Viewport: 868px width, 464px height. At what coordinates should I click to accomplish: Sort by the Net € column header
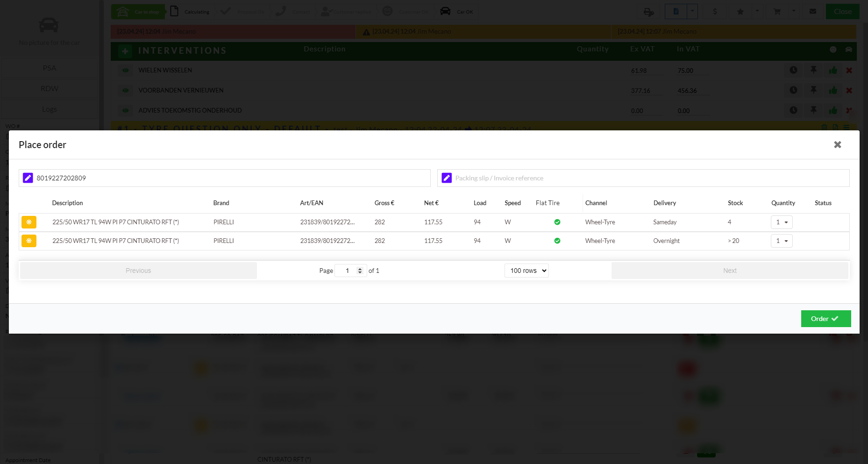pyautogui.click(x=431, y=203)
